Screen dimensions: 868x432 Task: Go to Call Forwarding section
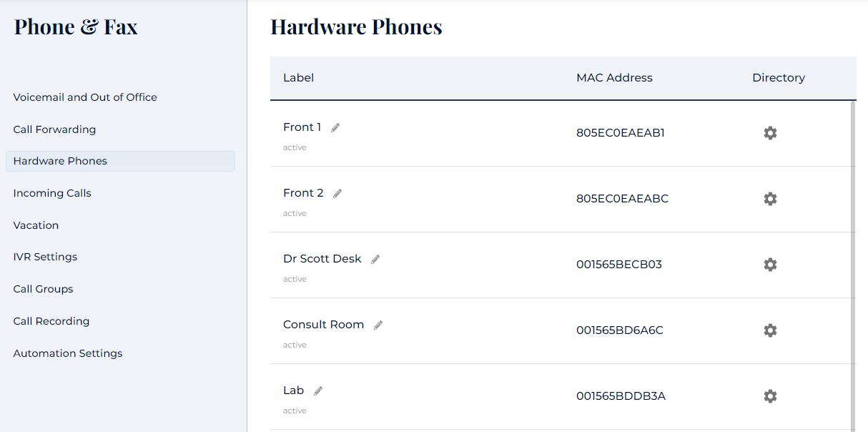pos(54,129)
